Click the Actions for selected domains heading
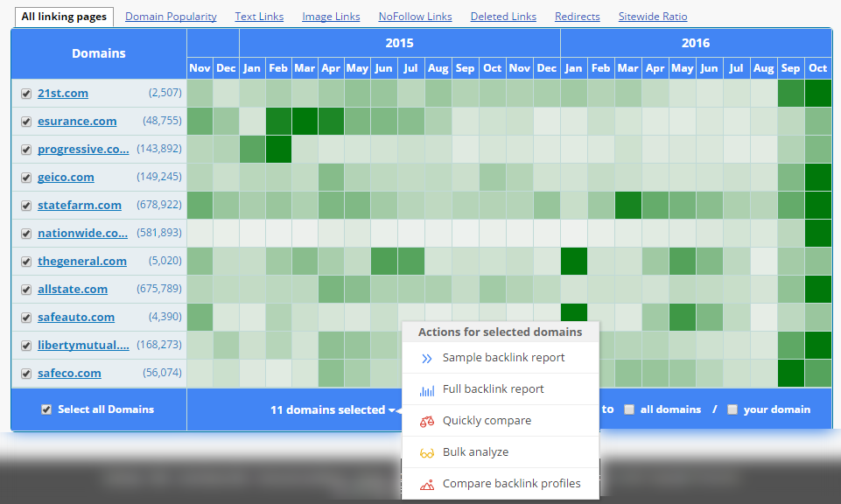 [500, 332]
